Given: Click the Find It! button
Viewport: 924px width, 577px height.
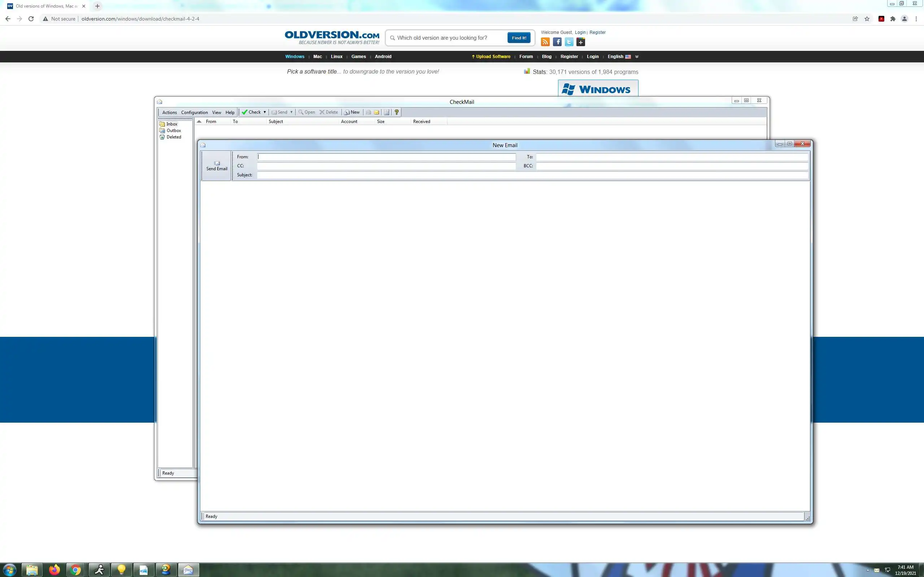Looking at the screenshot, I should 519,38.
